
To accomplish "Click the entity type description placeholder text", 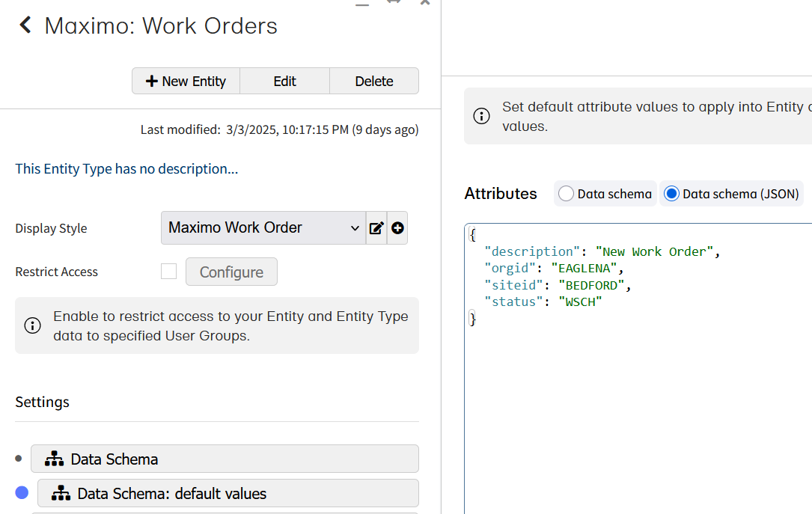I will tap(126, 169).
